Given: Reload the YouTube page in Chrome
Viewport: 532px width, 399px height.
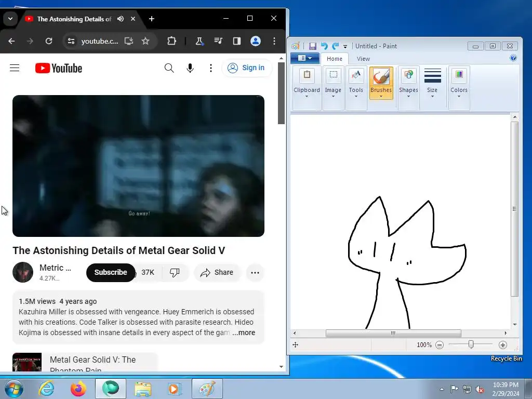Looking at the screenshot, I should (49, 41).
